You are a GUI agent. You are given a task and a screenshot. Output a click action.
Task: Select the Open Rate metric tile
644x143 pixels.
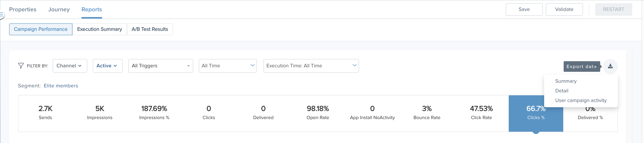tap(318, 113)
